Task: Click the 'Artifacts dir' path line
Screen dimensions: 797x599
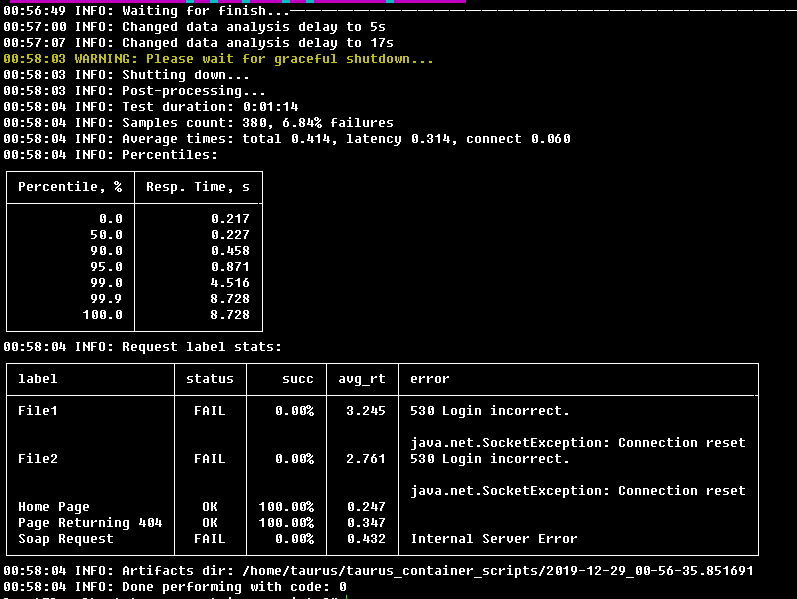Action: pyautogui.click(x=378, y=571)
